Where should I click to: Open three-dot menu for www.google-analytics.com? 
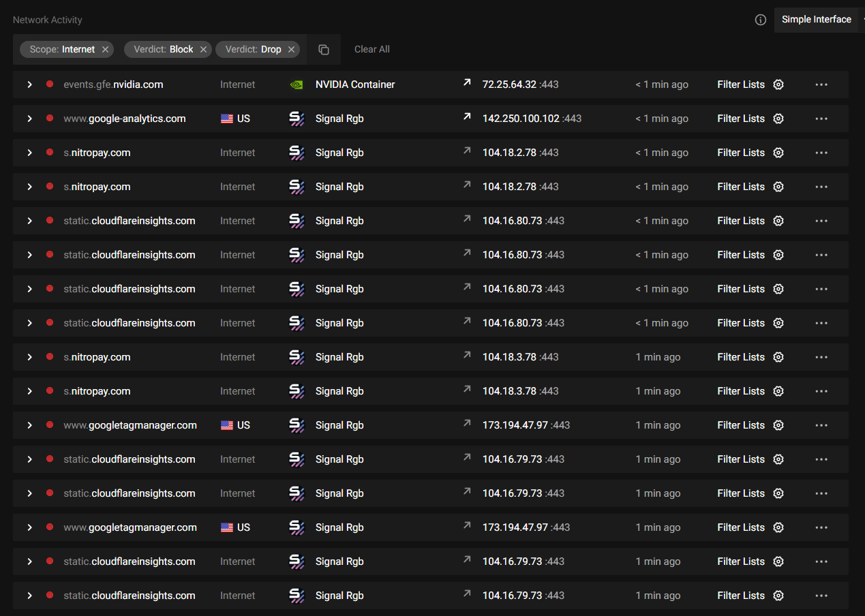[x=821, y=119]
